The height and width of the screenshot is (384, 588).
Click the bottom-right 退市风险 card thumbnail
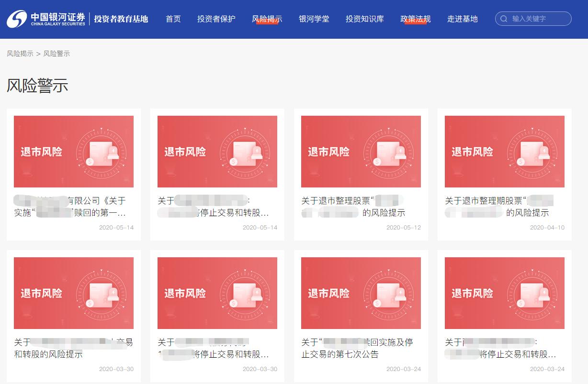coord(504,293)
